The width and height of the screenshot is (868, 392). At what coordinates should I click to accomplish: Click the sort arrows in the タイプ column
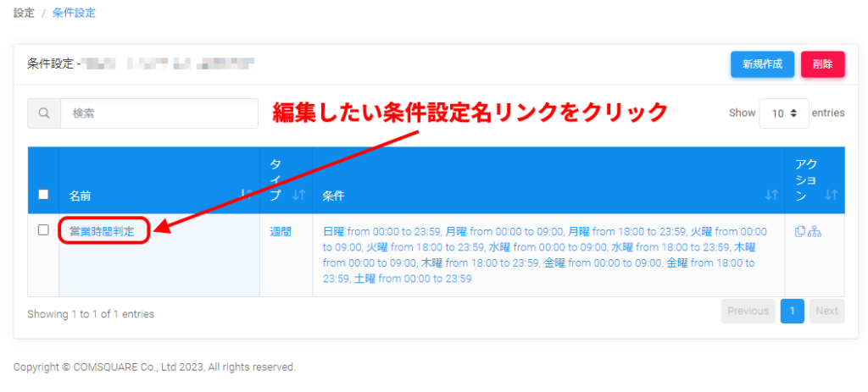pyautogui.click(x=298, y=196)
